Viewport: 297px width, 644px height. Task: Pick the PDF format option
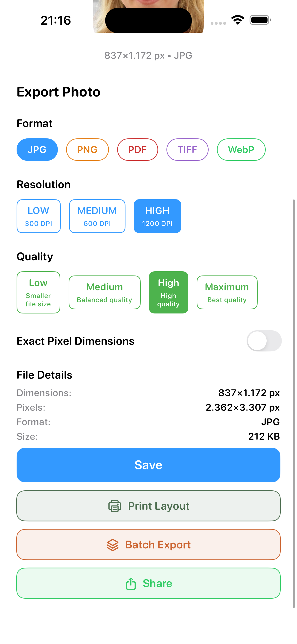[x=137, y=149]
